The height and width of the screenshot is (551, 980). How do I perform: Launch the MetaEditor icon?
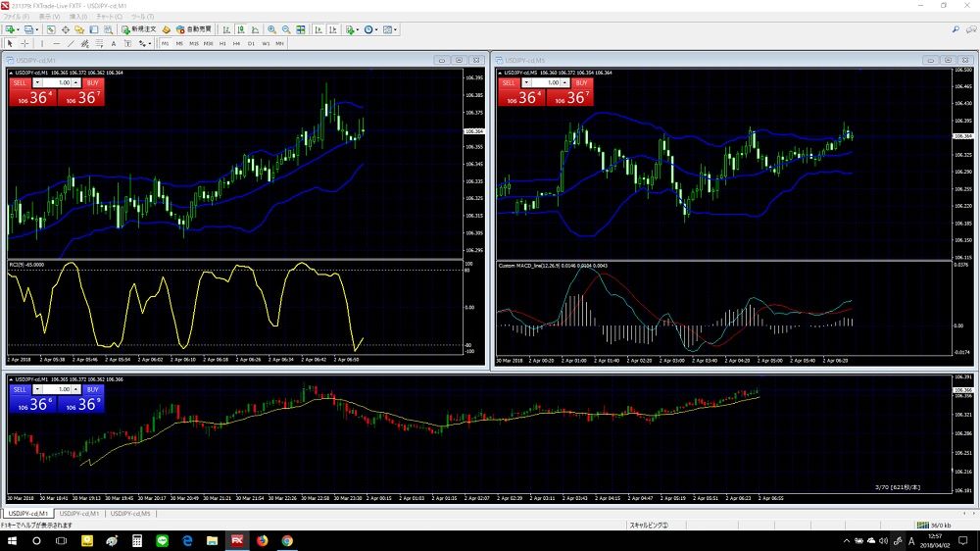click(166, 29)
